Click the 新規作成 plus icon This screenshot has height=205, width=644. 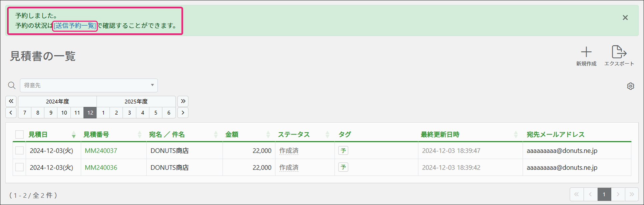(x=586, y=52)
